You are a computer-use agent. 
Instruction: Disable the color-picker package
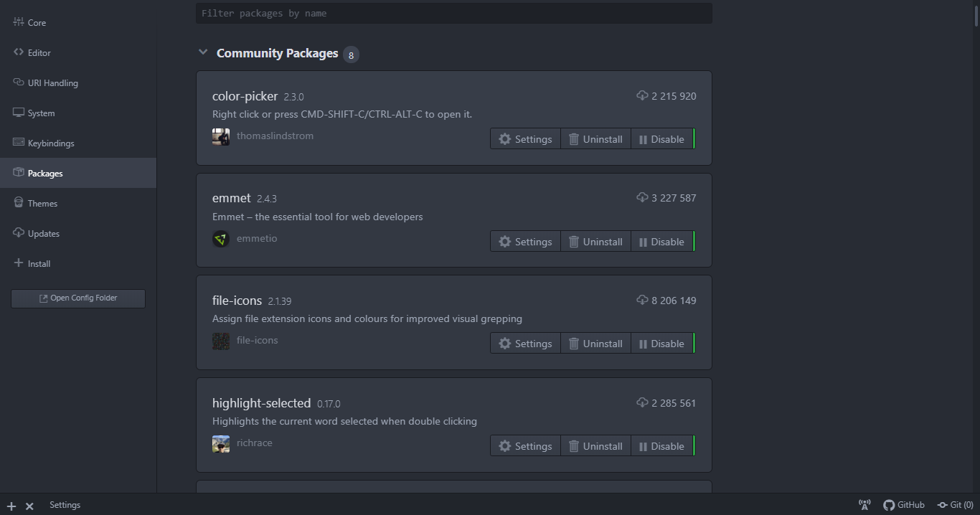662,139
